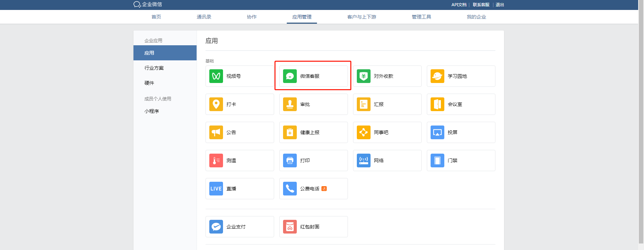Click the 视频号 label text

[234, 76]
